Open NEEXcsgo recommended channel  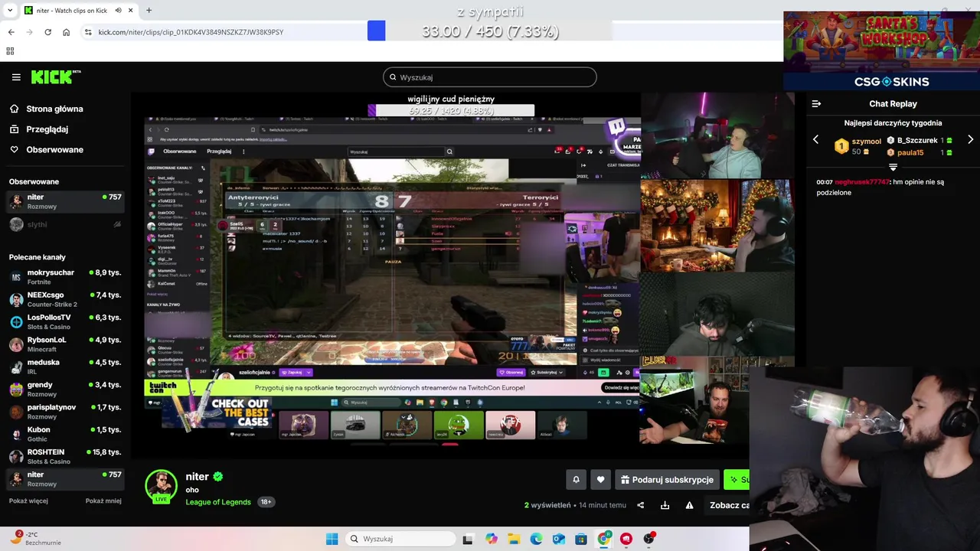(x=65, y=299)
